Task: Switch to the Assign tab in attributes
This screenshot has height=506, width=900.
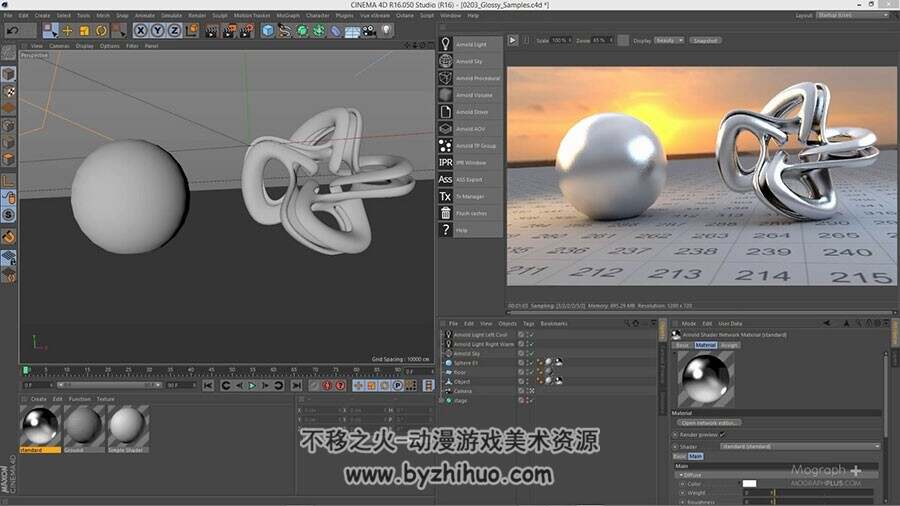Action: pyautogui.click(x=729, y=345)
